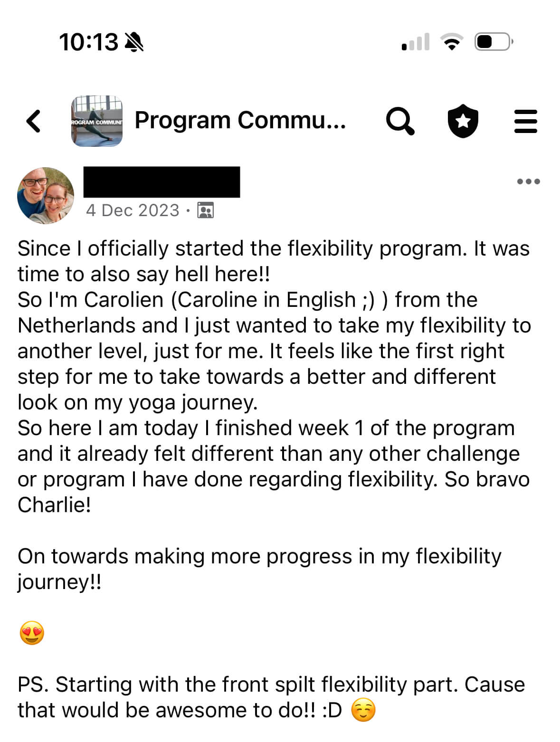The height and width of the screenshot is (742, 560).
Task: Open the post's three-dot options menu
Action: click(528, 181)
